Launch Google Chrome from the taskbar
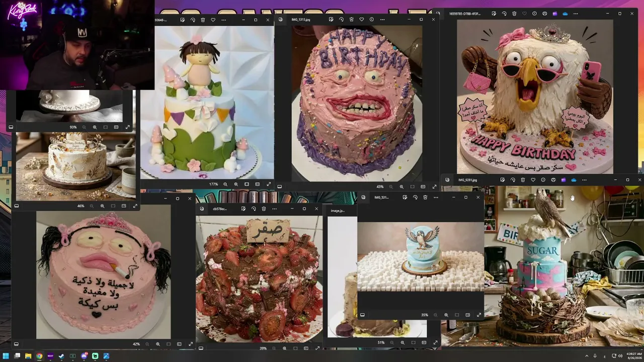 tap(39, 356)
